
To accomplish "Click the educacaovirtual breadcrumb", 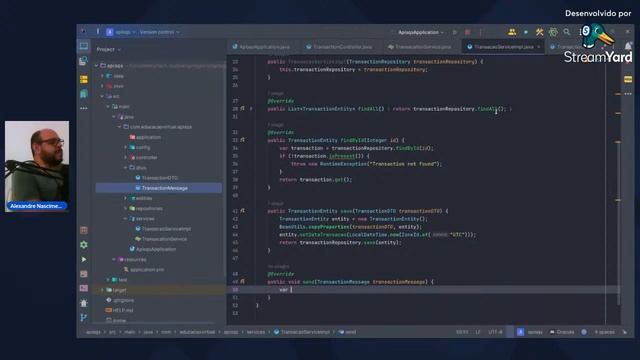I will (197, 332).
